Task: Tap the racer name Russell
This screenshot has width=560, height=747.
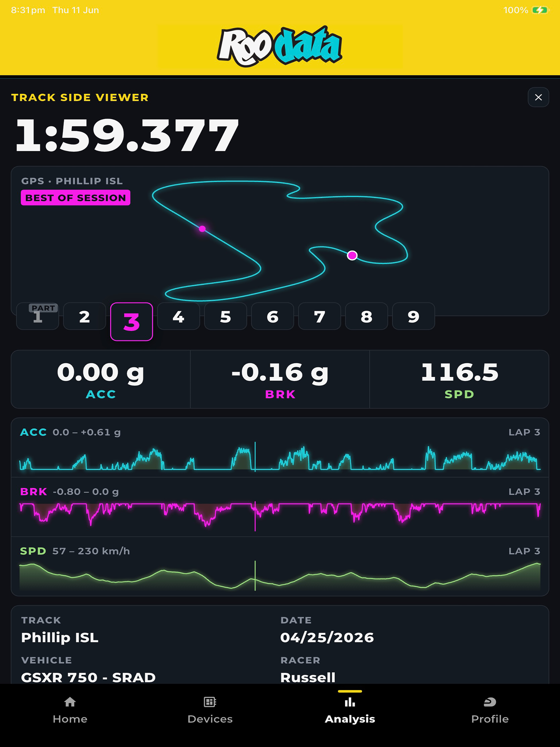Action: click(x=308, y=678)
